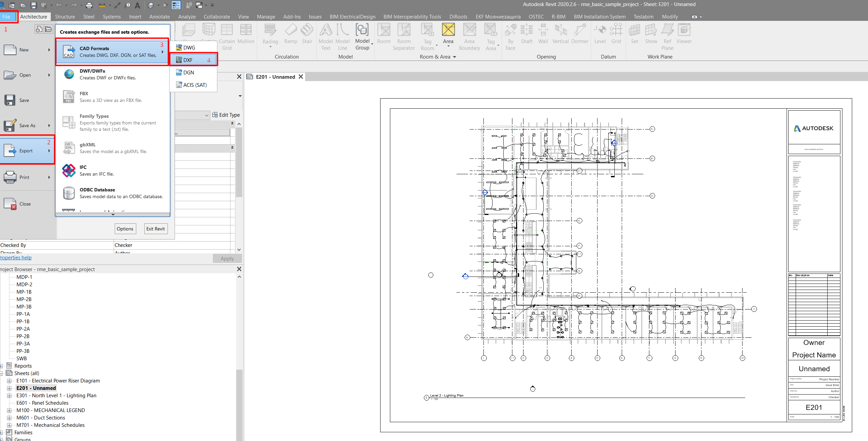Open the Save As submenu

tap(27, 126)
